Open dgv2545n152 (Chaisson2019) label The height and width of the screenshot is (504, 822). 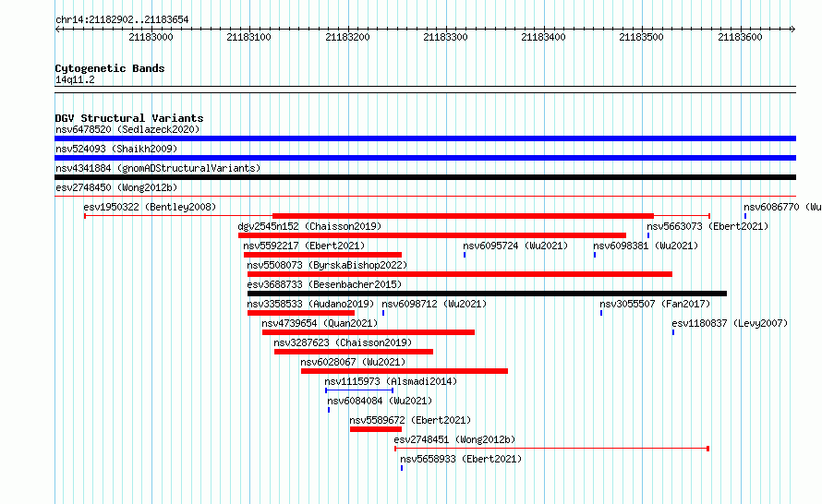pos(309,226)
